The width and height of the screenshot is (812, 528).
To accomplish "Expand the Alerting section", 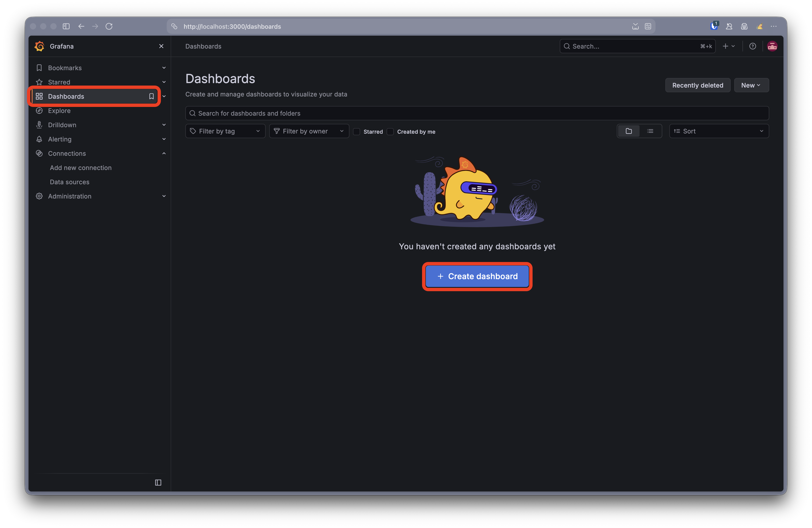I will [164, 139].
